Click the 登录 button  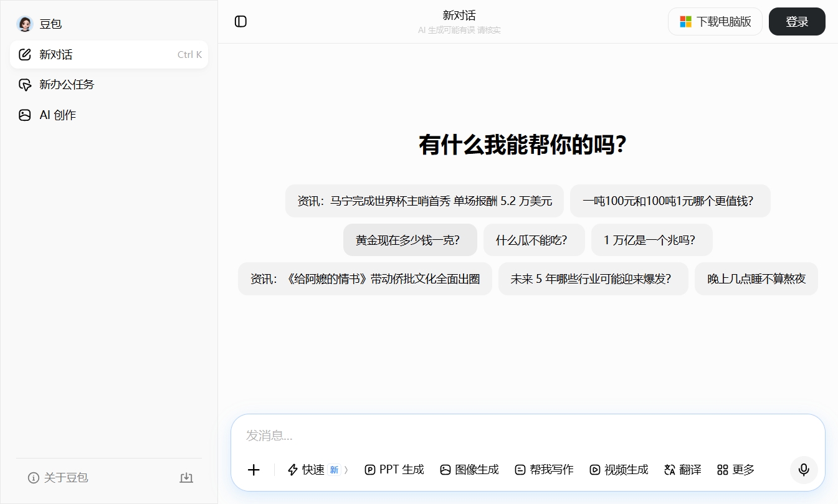[797, 22]
